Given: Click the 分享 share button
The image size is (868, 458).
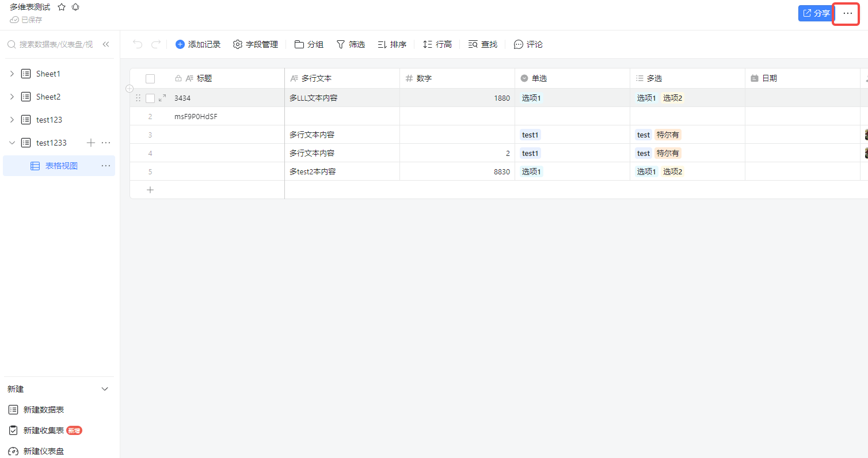Looking at the screenshot, I should click(x=816, y=13).
